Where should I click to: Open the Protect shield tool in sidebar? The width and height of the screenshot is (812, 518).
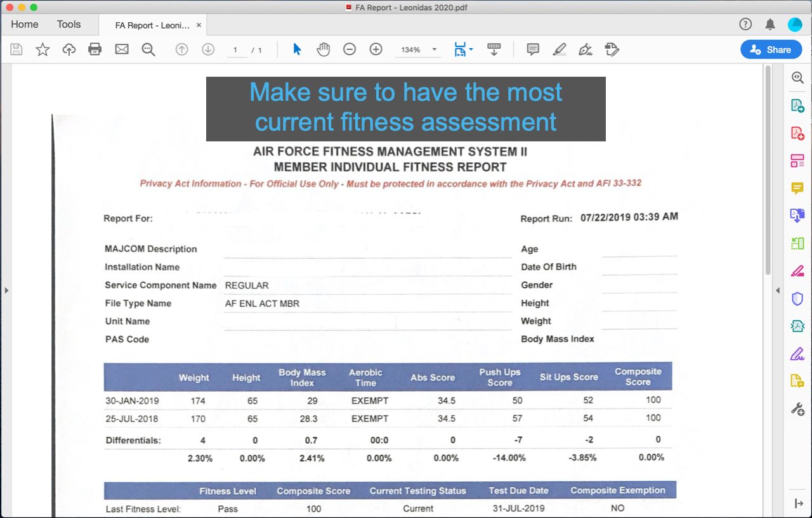coord(797,298)
